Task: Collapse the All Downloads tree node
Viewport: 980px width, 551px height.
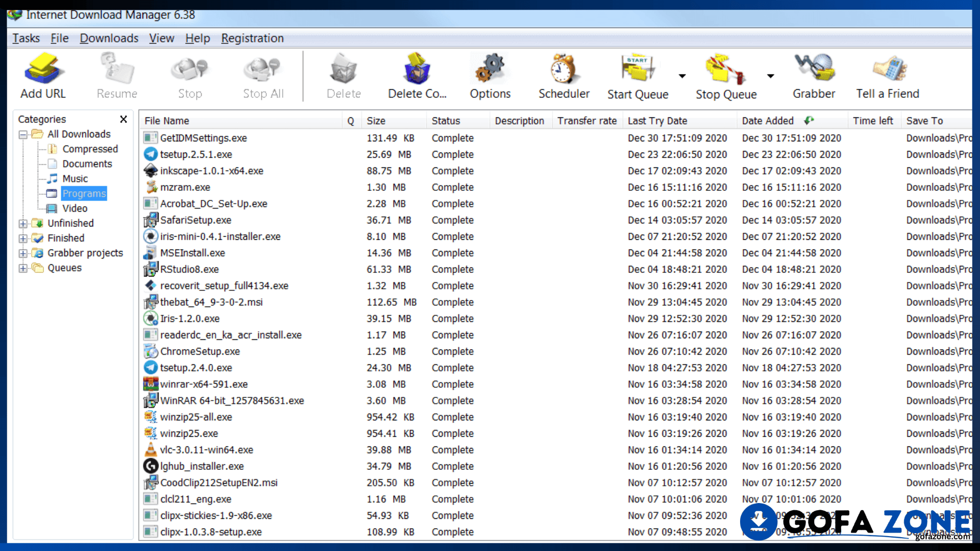Action: point(23,135)
